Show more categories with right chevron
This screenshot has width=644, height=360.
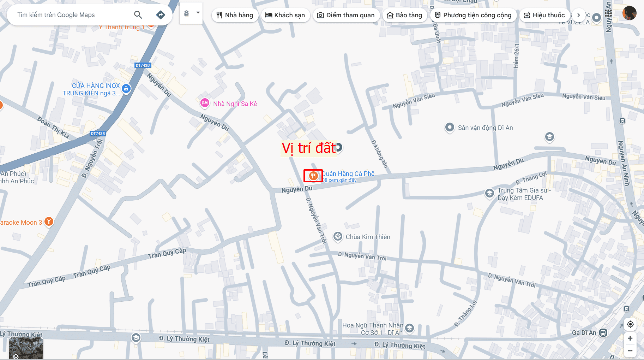pyautogui.click(x=578, y=15)
